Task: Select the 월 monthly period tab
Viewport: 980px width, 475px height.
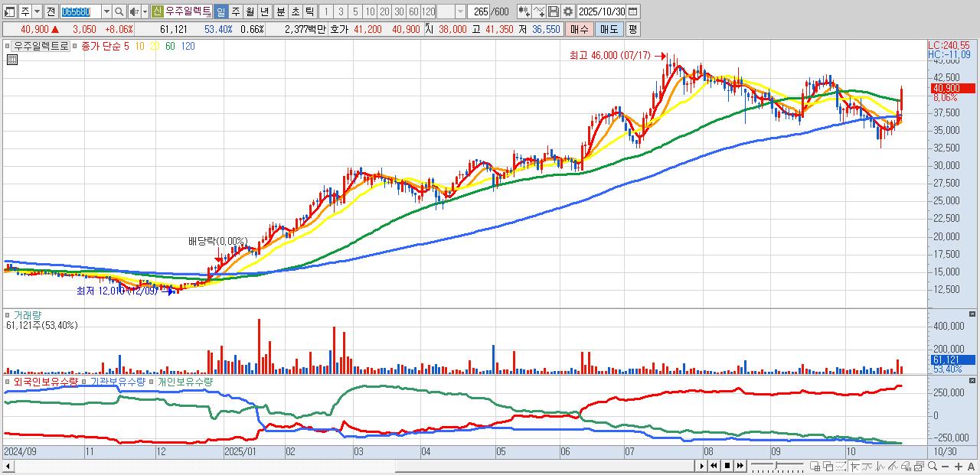Action: click(250, 11)
